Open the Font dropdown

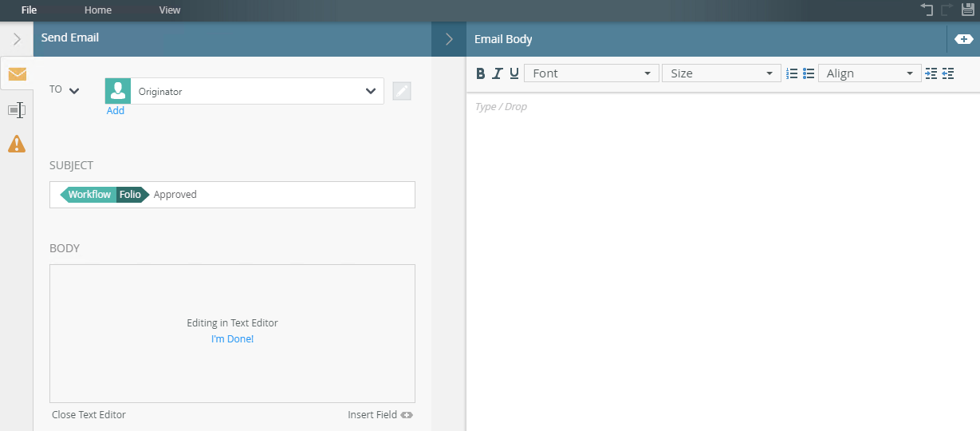click(591, 73)
